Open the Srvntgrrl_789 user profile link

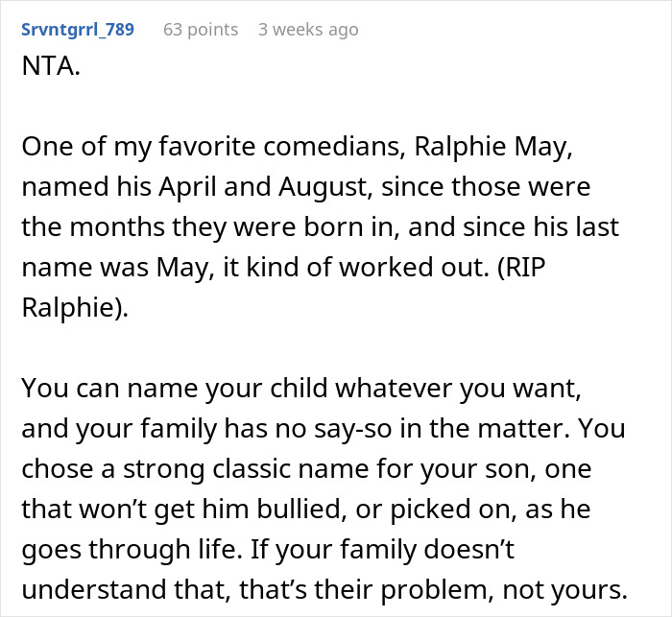78,30
